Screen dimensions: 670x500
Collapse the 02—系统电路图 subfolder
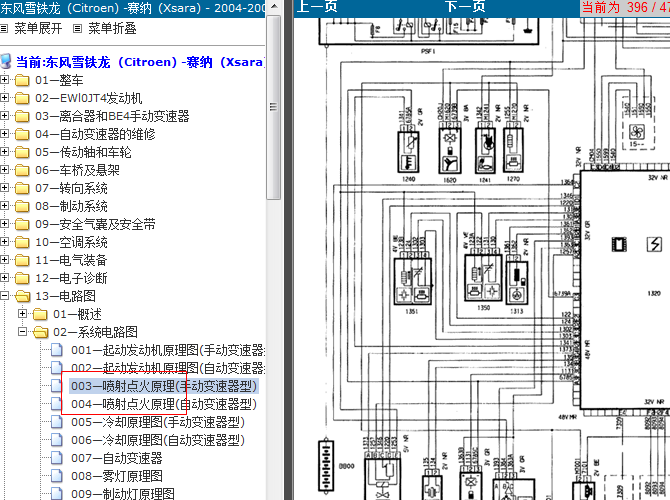click(x=22, y=331)
